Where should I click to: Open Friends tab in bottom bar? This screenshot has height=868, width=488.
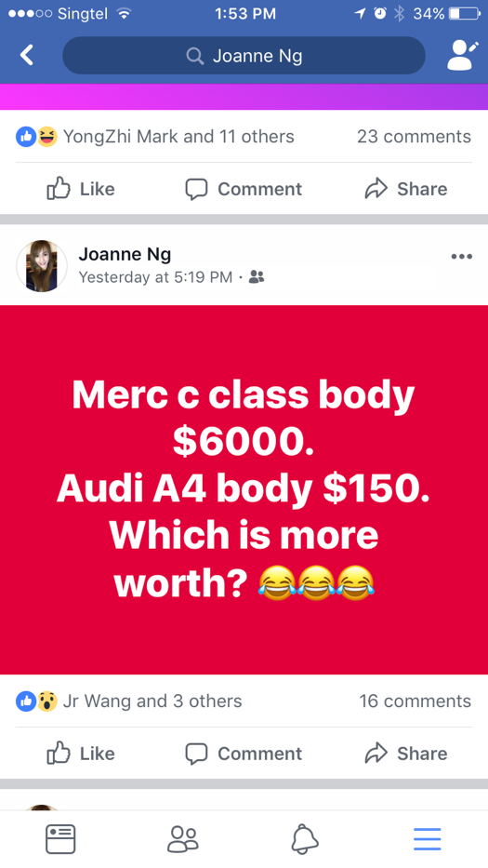[x=182, y=839]
